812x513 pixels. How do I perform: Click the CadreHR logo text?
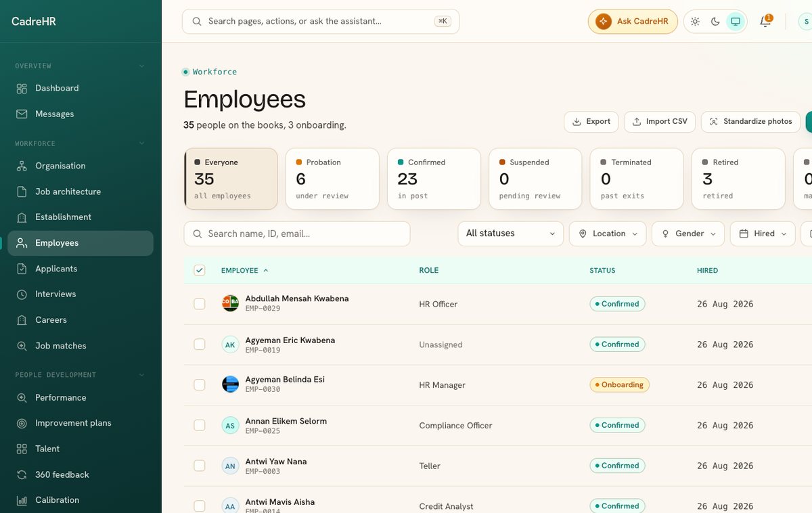point(34,22)
